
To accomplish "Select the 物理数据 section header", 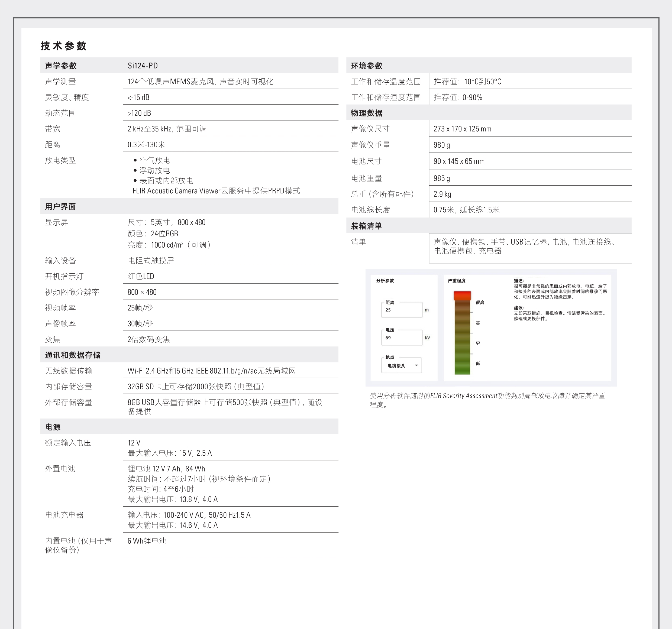I will (x=367, y=113).
